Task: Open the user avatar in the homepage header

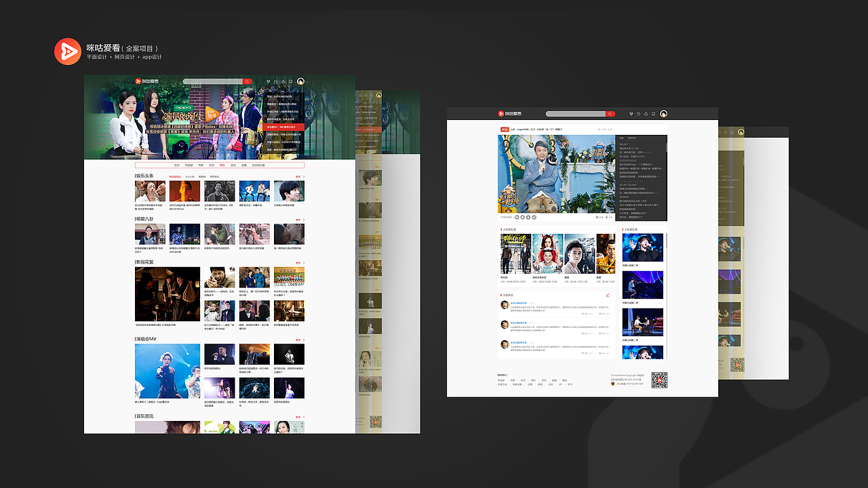Action: coord(300,81)
